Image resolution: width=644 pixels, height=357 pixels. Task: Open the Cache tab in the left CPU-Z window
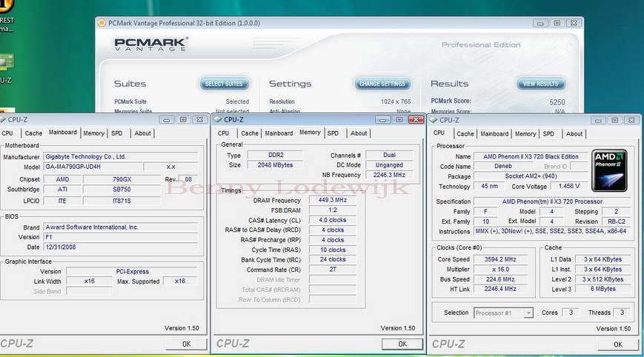(33, 133)
